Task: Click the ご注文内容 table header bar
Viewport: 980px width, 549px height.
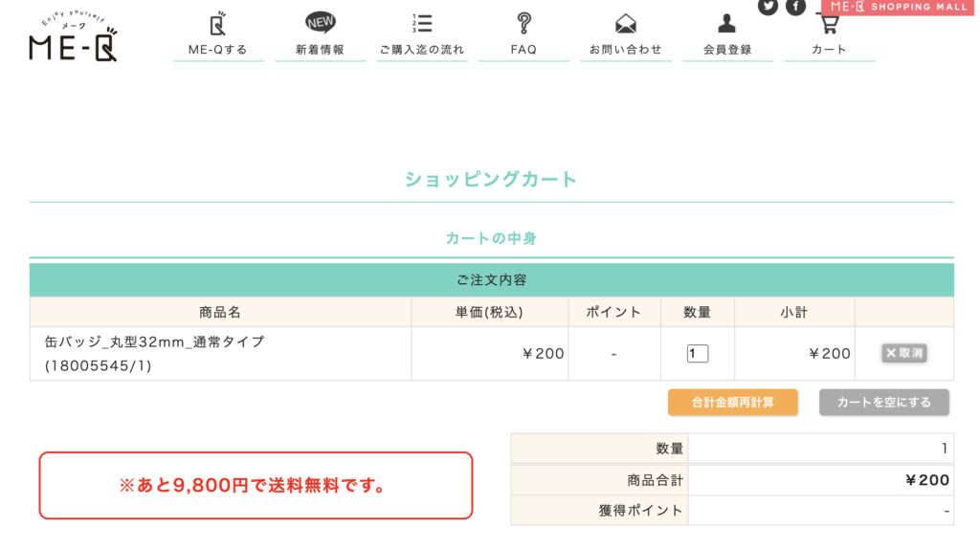Action: coord(491,280)
